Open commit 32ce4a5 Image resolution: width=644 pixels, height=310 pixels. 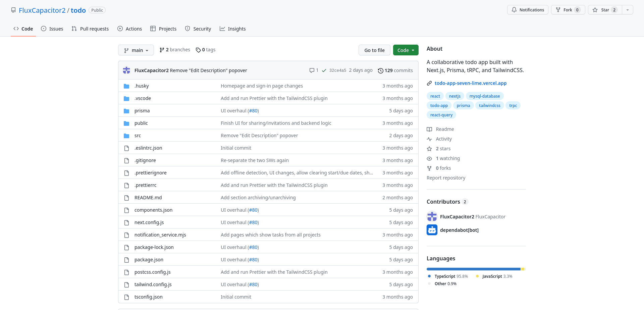coord(338,70)
